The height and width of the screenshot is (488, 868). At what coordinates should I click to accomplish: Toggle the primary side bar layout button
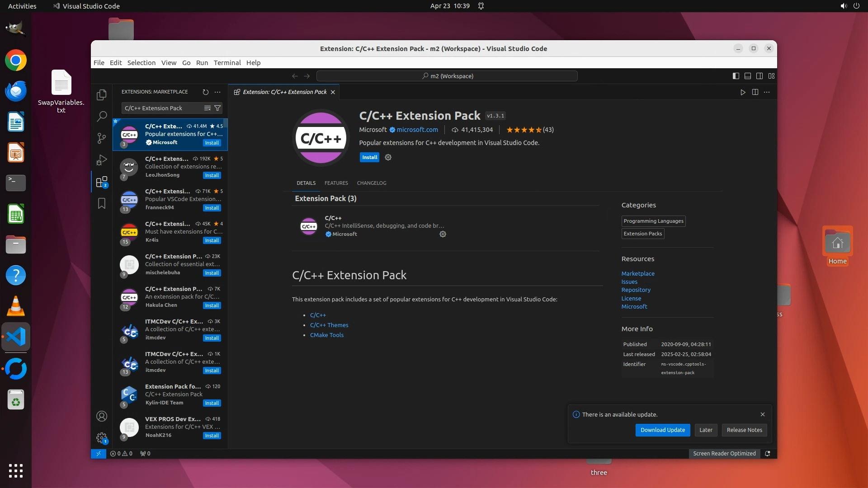point(736,76)
